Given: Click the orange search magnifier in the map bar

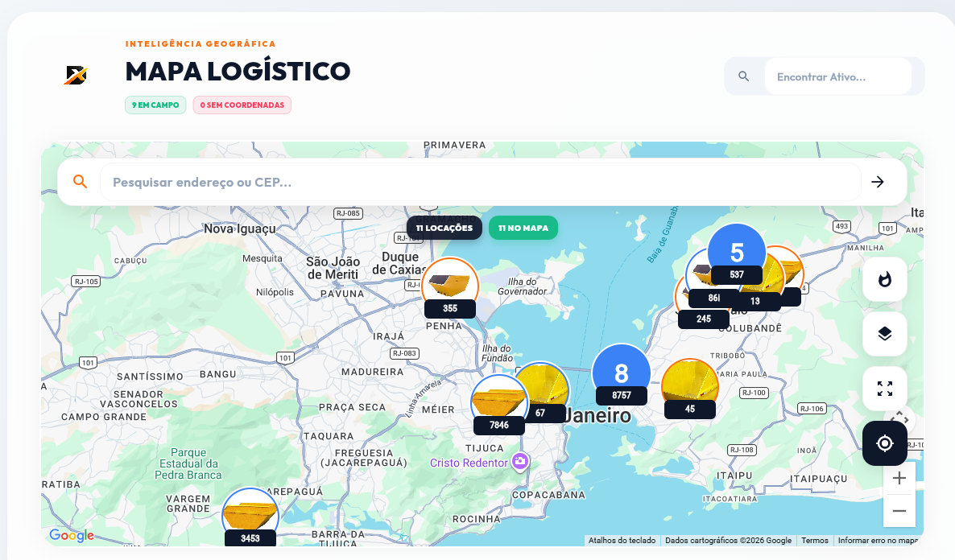Looking at the screenshot, I should pos(80,181).
